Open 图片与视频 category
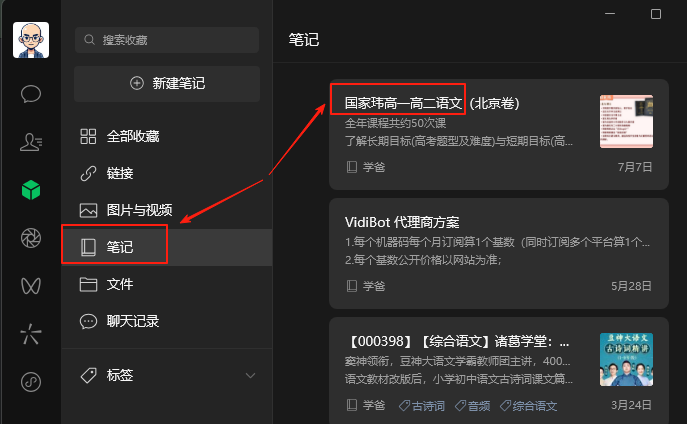687x424 pixels. pos(167,210)
